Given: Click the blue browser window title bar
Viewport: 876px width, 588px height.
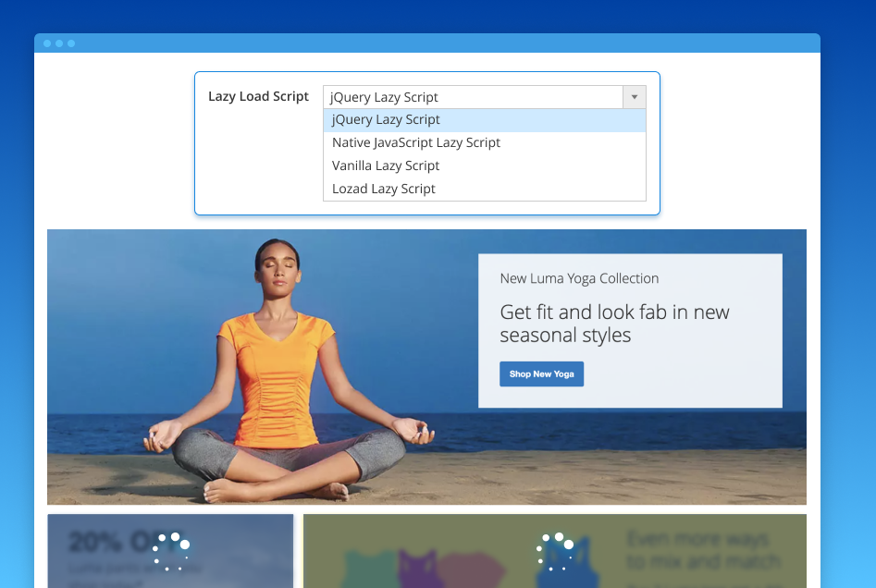Looking at the screenshot, I should (x=426, y=43).
